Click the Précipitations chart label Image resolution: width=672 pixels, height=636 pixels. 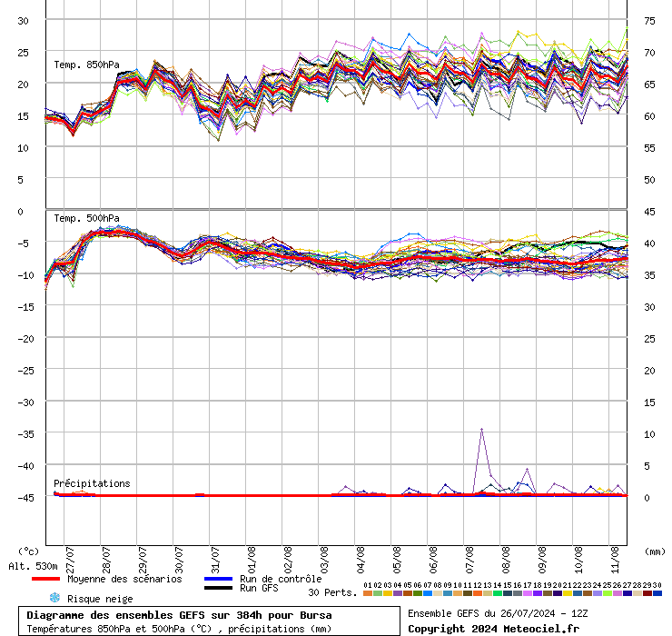click(92, 483)
